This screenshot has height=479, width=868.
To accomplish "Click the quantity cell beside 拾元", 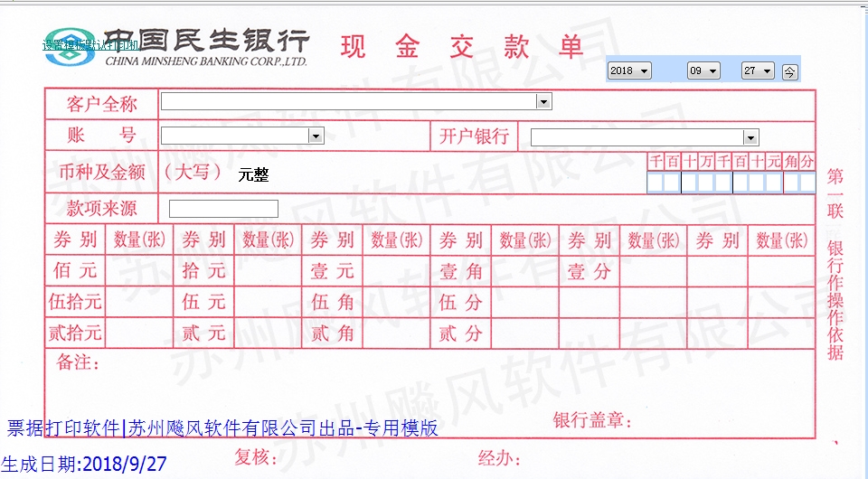I will click(x=268, y=271).
